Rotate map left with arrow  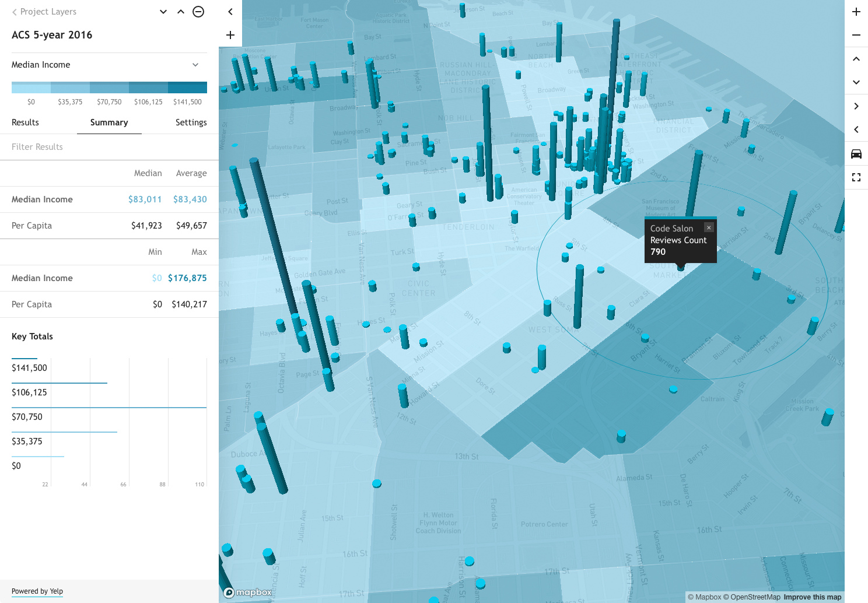856,129
